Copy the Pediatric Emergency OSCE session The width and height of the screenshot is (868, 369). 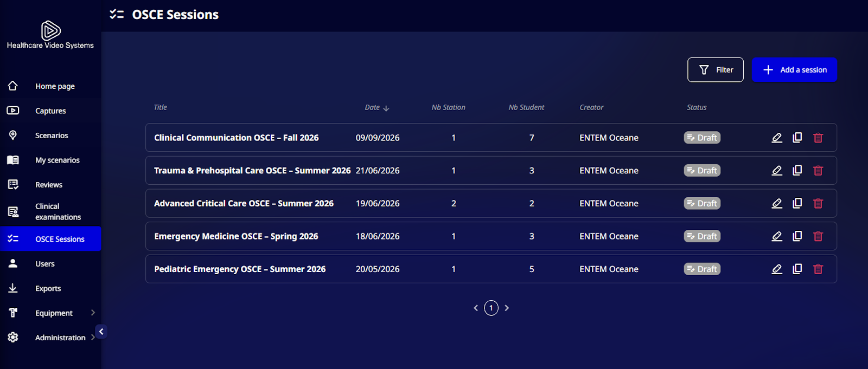click(797, 269)
